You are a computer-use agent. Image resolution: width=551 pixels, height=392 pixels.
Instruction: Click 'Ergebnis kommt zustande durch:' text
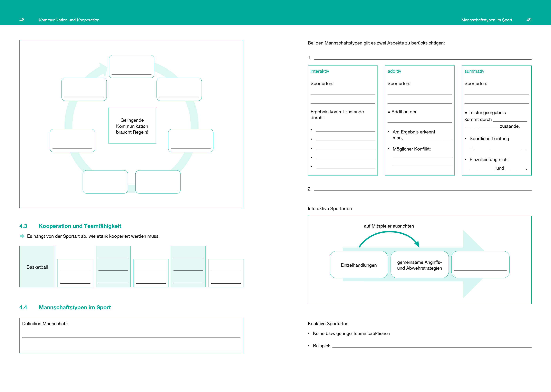point(337,115)
